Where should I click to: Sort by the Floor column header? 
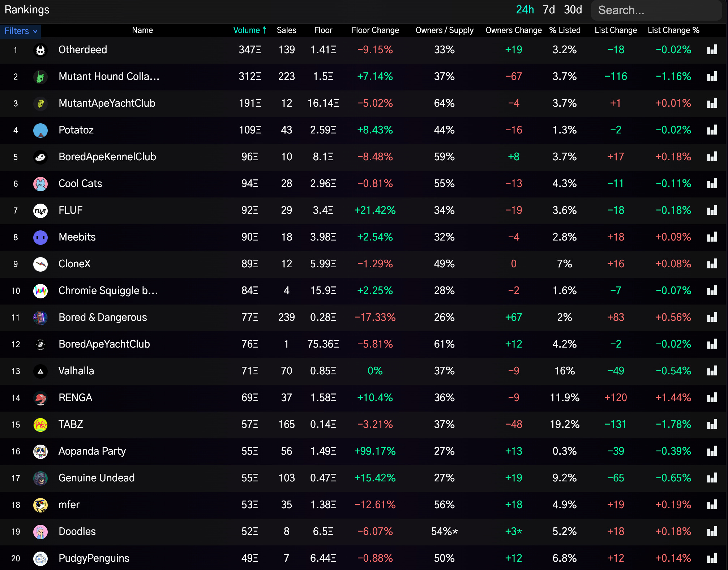tap(323, 30)
